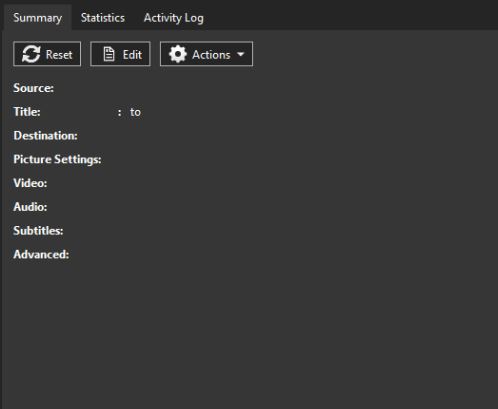
Task: Select the Subtitles: label
Action: coord(38,231)
